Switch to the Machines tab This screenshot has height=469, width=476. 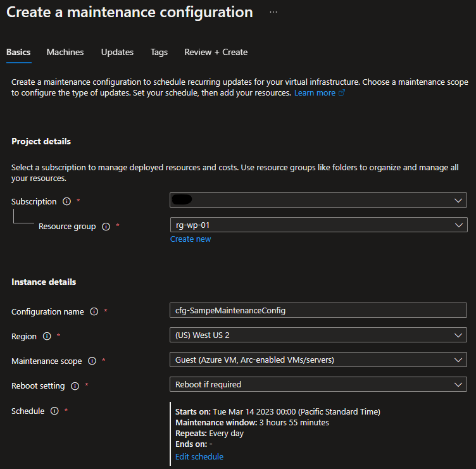[65, 52]
